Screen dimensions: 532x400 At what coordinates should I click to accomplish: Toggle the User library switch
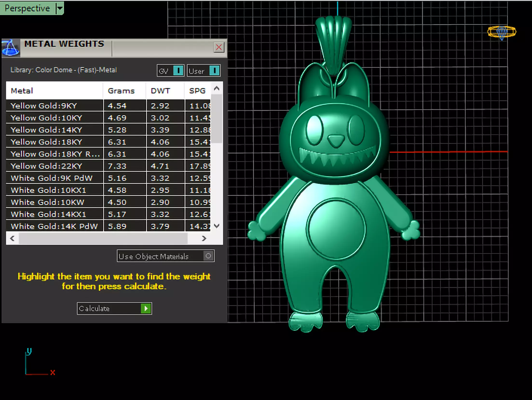(214, 71)
